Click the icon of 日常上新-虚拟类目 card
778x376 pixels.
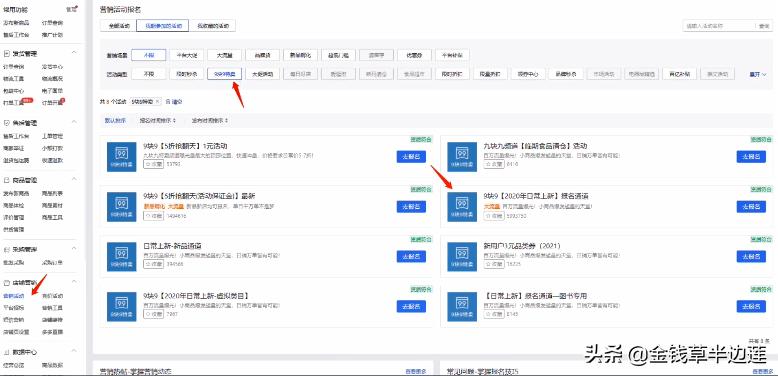(x=122, y=306)
